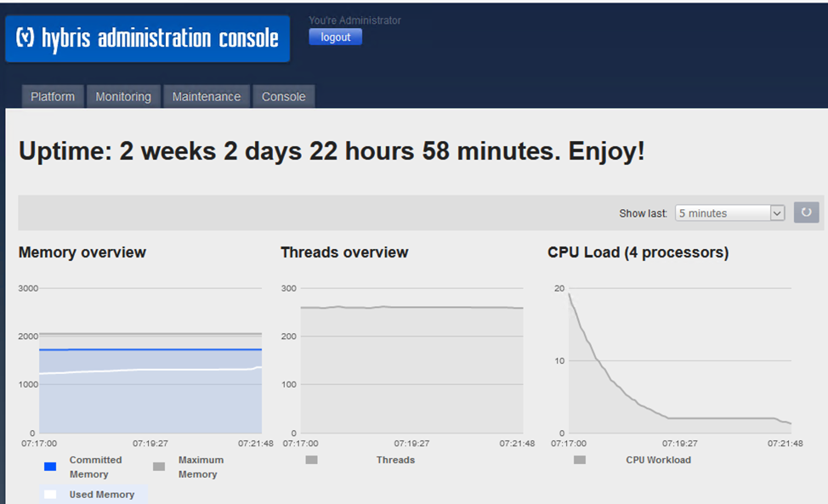Click the Committed Memory legend label
This screenshot has height=504, width=828.
tap(95, 467)
